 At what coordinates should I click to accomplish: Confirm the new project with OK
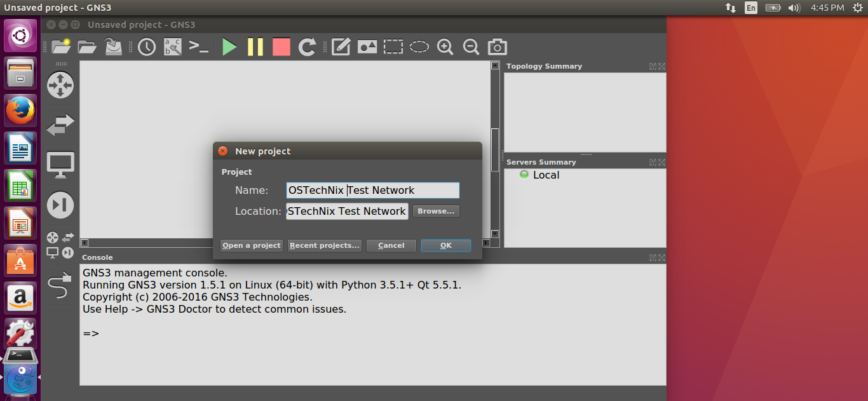pos(445,245)
